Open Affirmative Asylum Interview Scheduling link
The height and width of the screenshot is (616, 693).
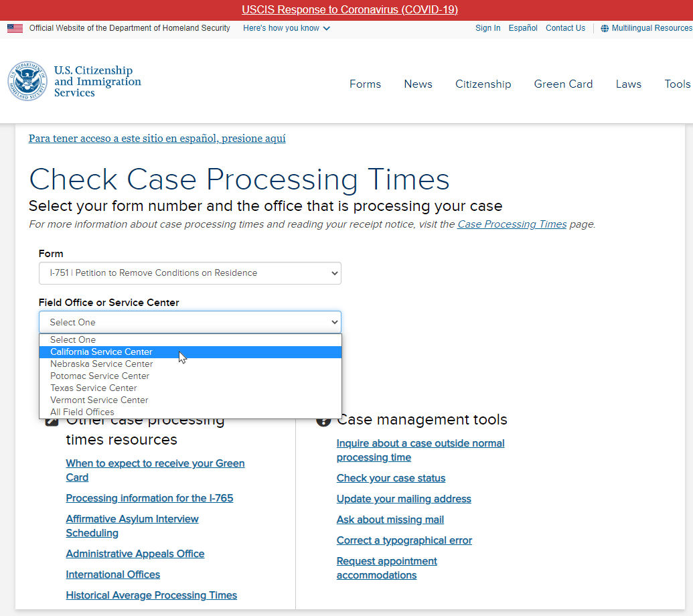coord(132,526)
